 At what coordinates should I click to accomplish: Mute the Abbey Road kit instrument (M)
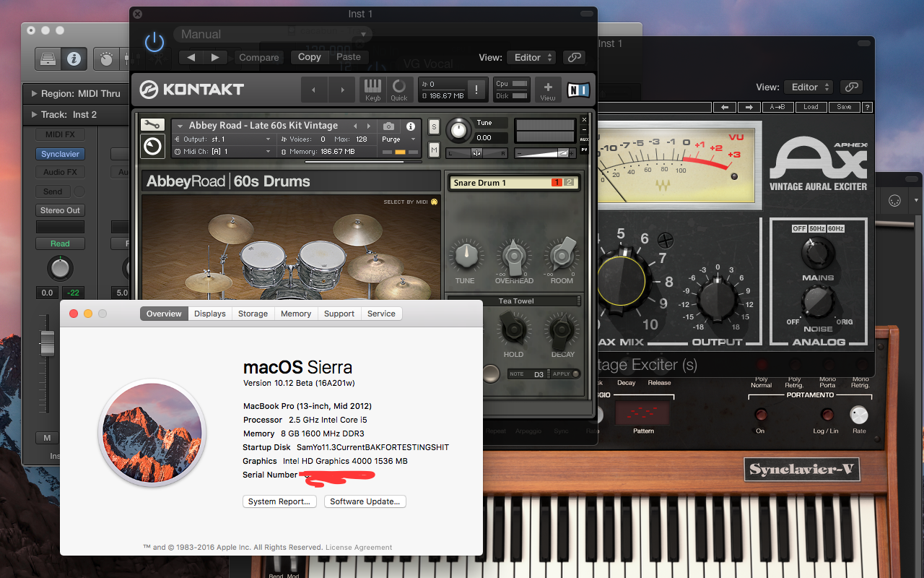(434, 150)
